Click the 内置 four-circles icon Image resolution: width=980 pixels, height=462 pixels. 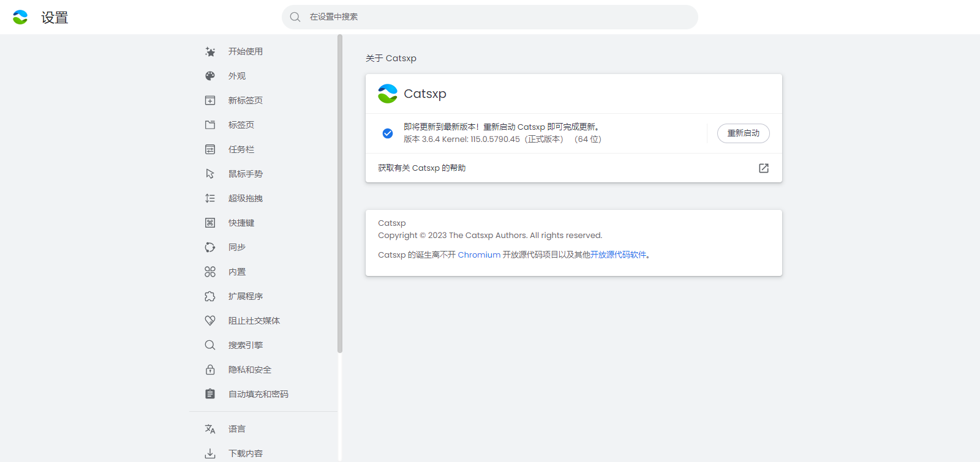(210, 272)
